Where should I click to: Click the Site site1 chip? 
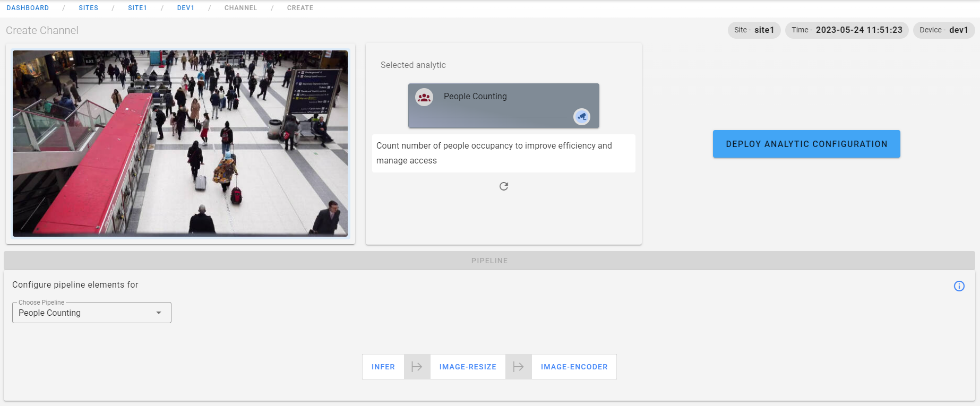coord(753,30)
